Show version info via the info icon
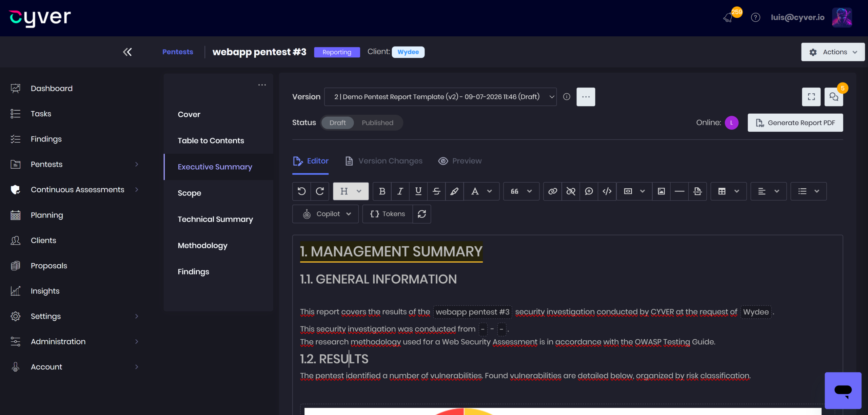Screen dimensions: 868x415 pos(567,97)
